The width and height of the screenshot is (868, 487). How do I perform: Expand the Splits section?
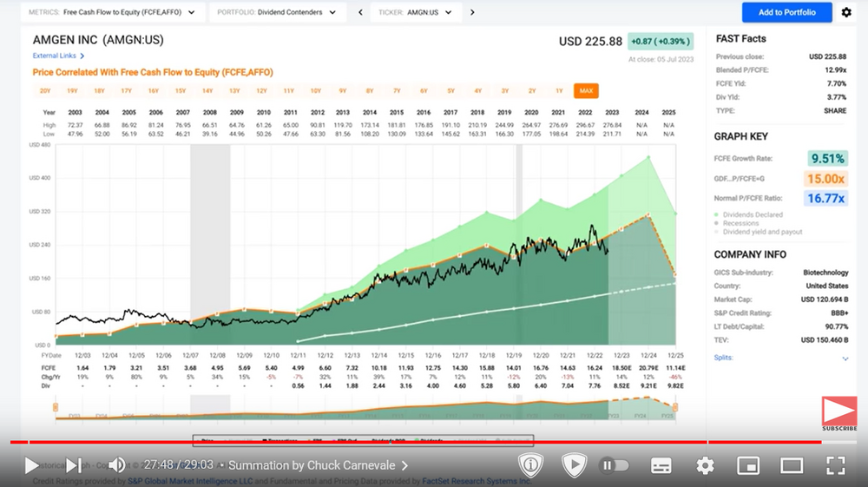(781, 358)
